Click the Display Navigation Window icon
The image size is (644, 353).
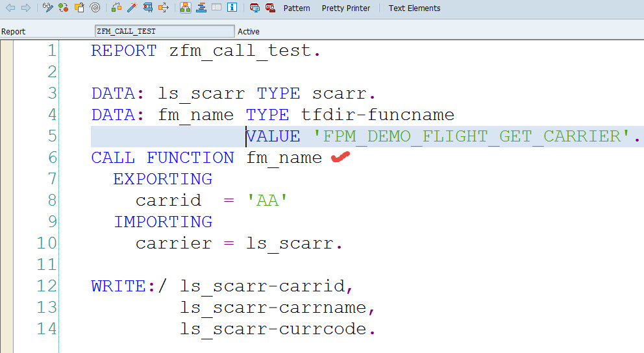[x=201, y=8]
